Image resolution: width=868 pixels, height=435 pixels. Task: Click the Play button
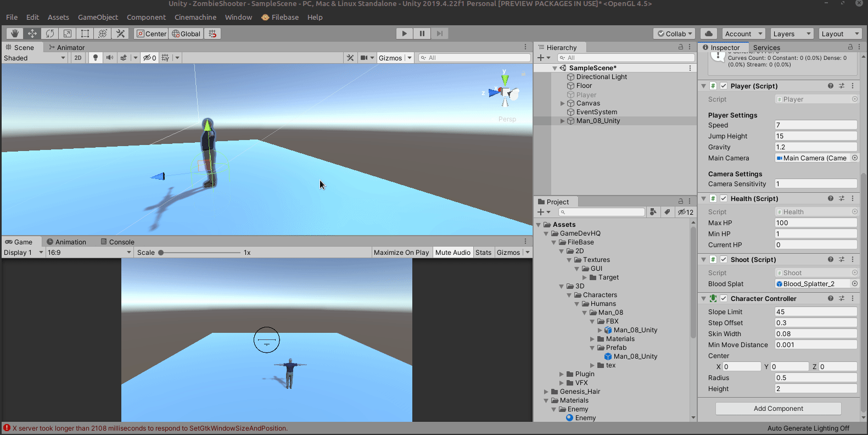tap(405, 34)
